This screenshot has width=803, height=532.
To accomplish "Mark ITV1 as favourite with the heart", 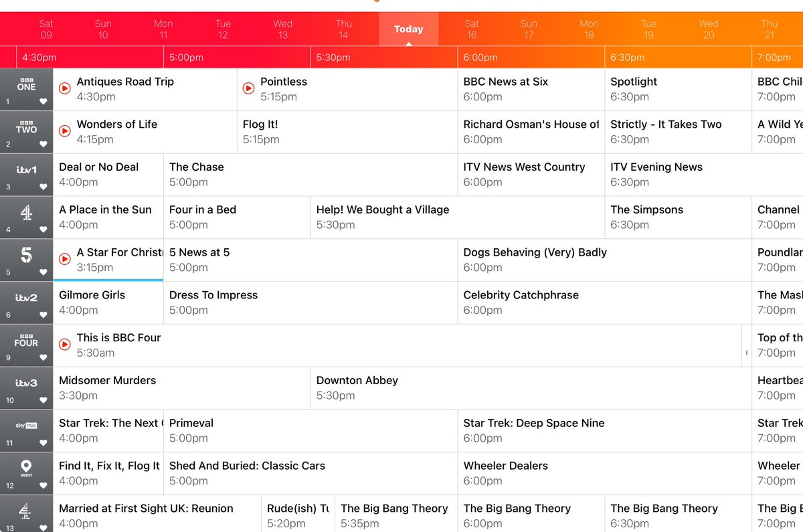I will [x=43, y=187].
